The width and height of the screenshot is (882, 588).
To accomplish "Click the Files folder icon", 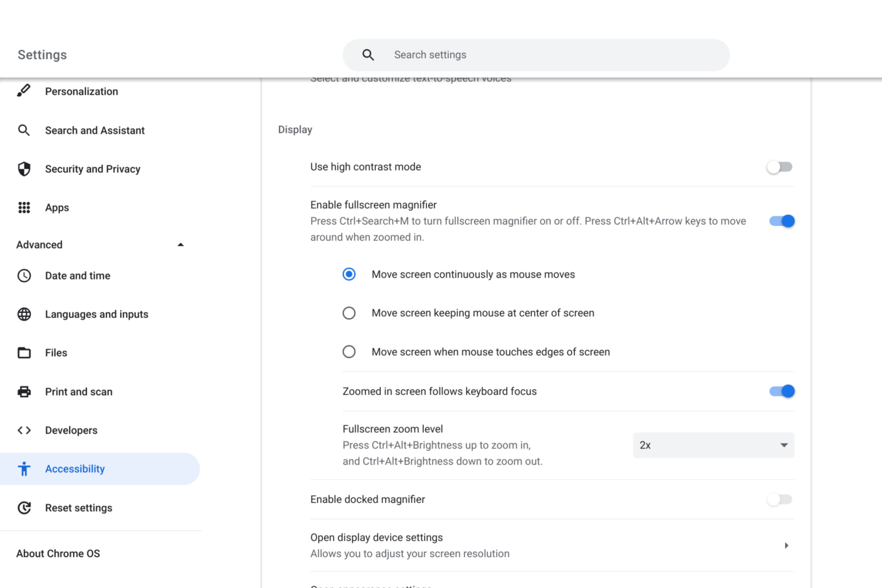I will [24, 353].
